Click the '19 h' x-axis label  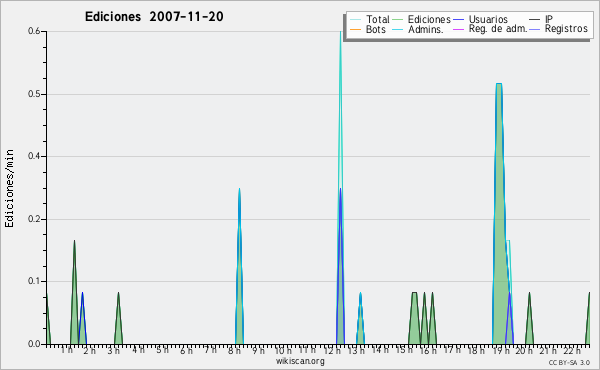500,351
